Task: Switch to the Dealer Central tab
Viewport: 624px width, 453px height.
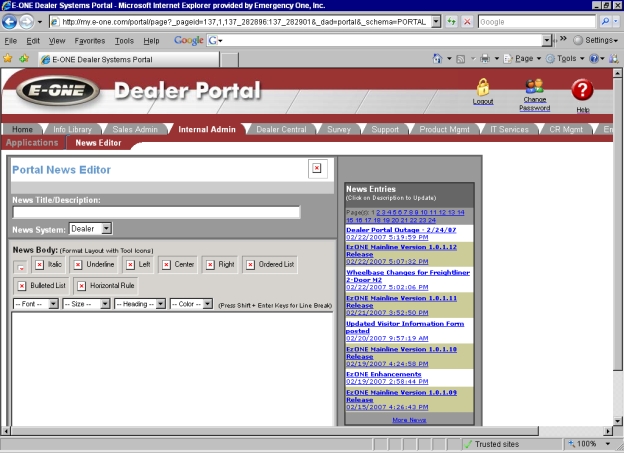Action: [281, 129]
